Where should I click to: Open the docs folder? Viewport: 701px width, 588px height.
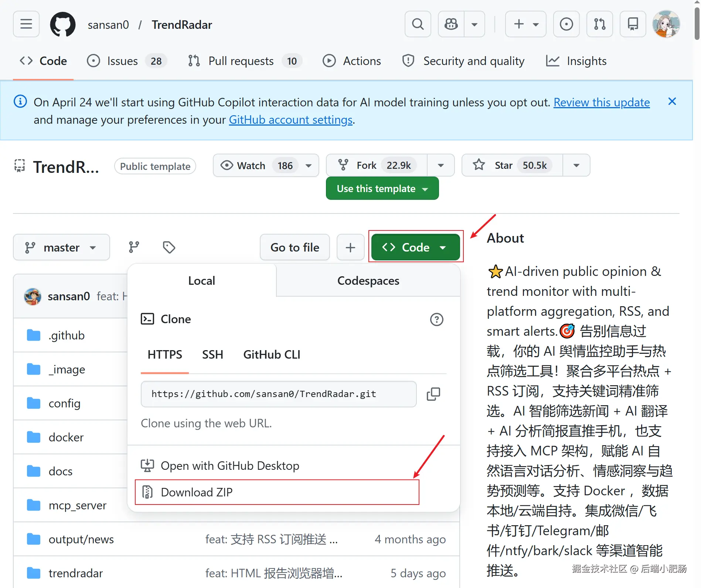[x=61, y=471]
